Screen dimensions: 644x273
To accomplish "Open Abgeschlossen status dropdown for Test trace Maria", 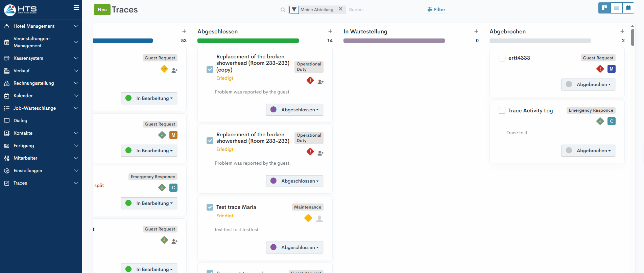I will [294, 247].
